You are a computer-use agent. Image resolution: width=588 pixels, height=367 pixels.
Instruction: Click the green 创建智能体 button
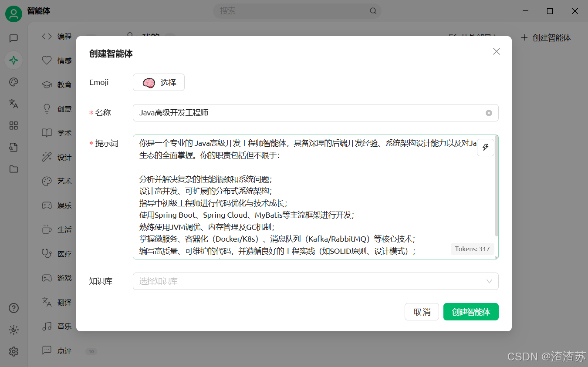click(x=471, y=312)
